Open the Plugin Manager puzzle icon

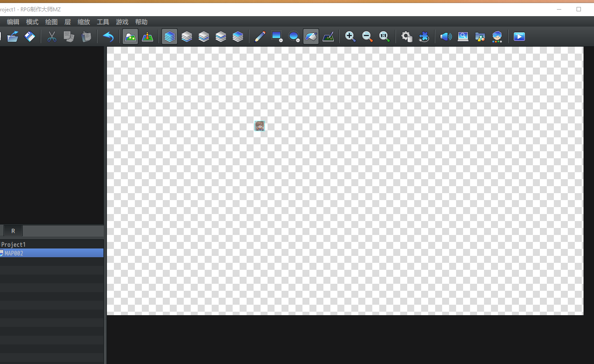pyautogui.click(x=424, y=37)
